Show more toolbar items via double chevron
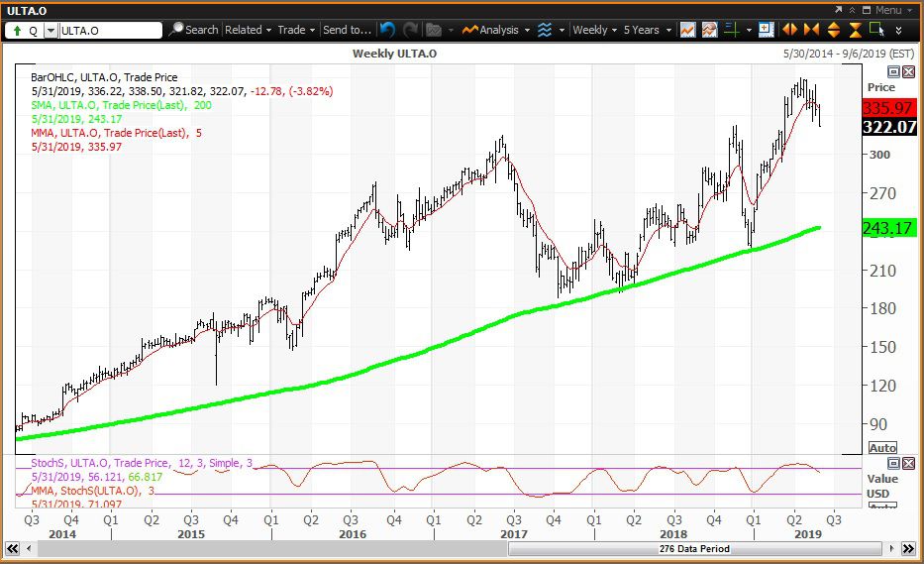Viewport: 924px width, 564px height. (x=898, y=30)
